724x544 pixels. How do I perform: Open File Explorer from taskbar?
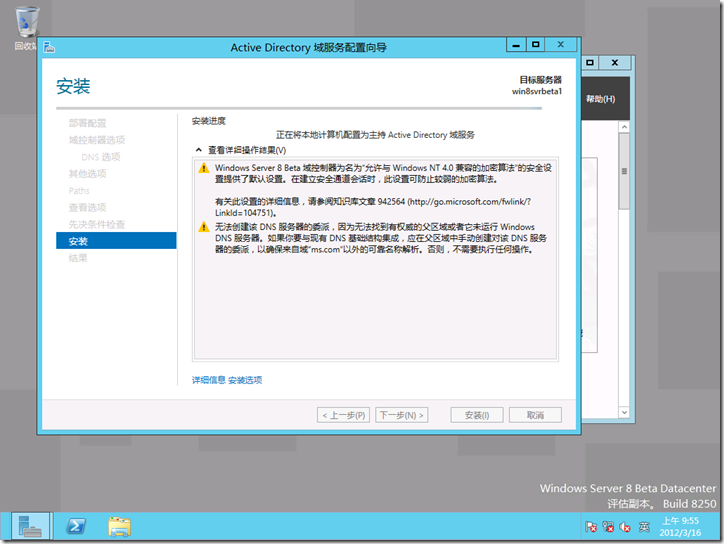click(x=120, y=526)
